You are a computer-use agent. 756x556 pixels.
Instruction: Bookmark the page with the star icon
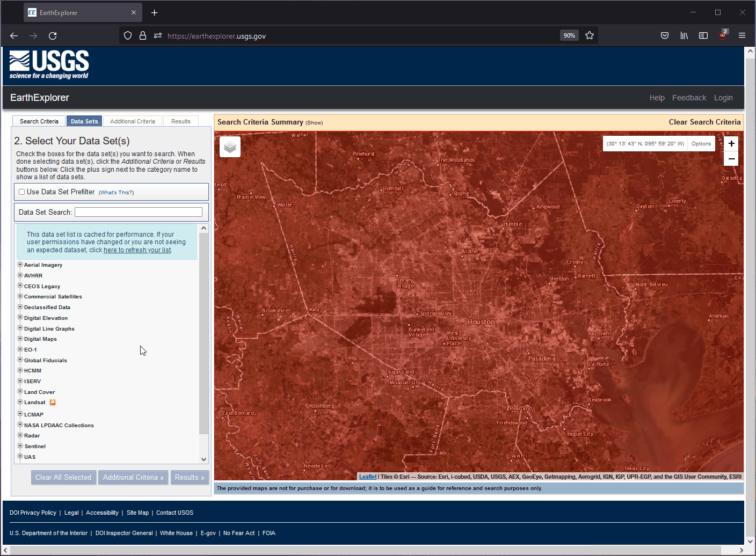point(589,35)
